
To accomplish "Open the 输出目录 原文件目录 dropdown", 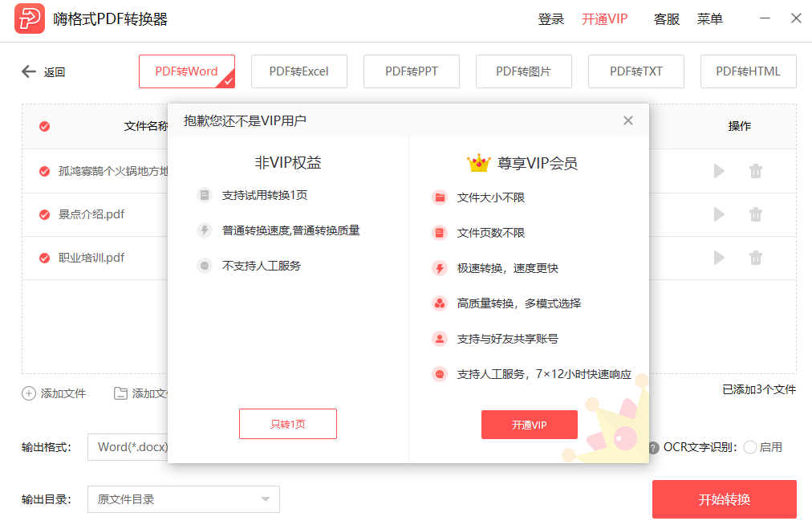I will click(183, 499).
